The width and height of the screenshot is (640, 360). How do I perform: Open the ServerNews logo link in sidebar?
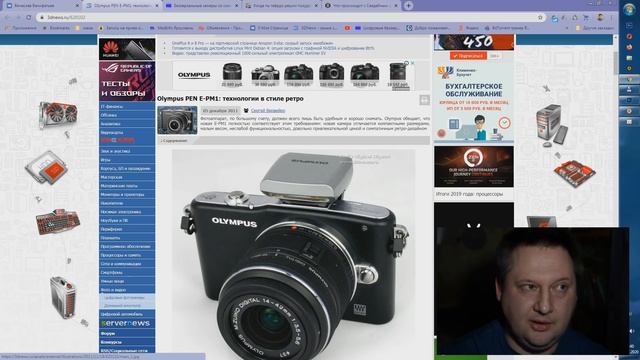(x=127, y=323)
